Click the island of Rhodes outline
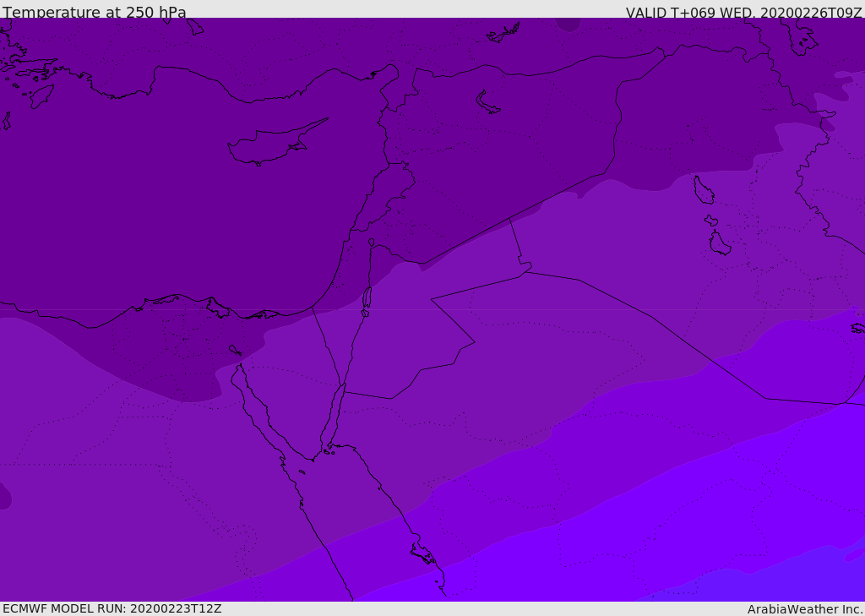Screen dimensions: 865x616 tap(40, 96)
